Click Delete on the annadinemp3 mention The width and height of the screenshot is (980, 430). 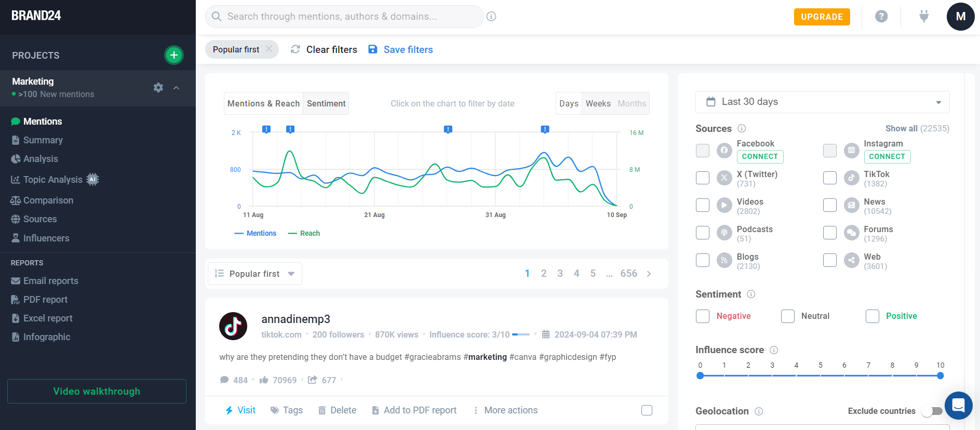(x=337, y=410)
